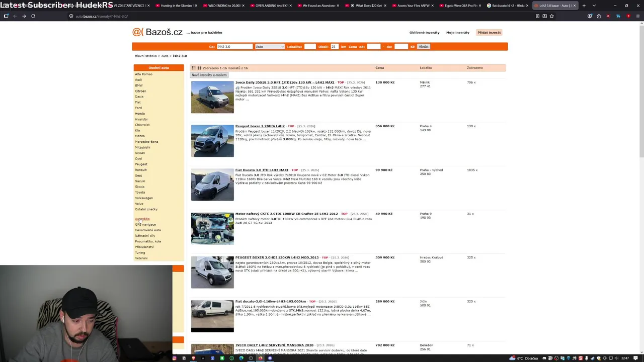The image size is (644, 362).
Task: Select Citroën brand category
Action: tap(140, 91)
